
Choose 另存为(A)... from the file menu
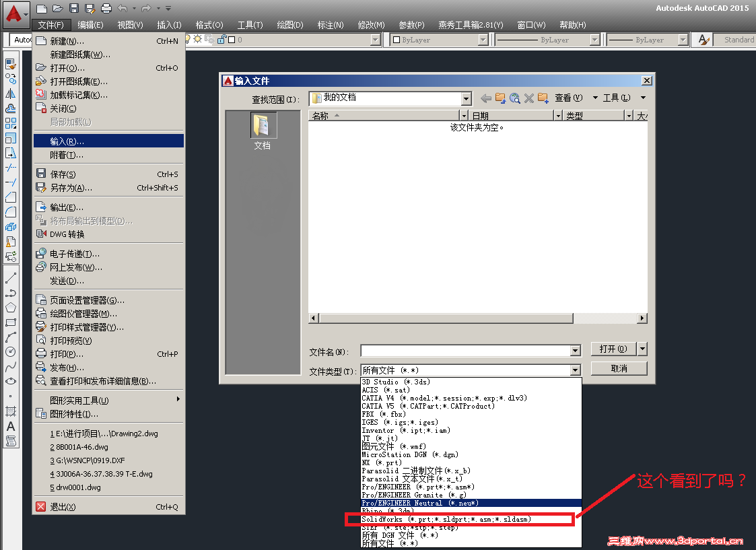(x=109, y=188)
